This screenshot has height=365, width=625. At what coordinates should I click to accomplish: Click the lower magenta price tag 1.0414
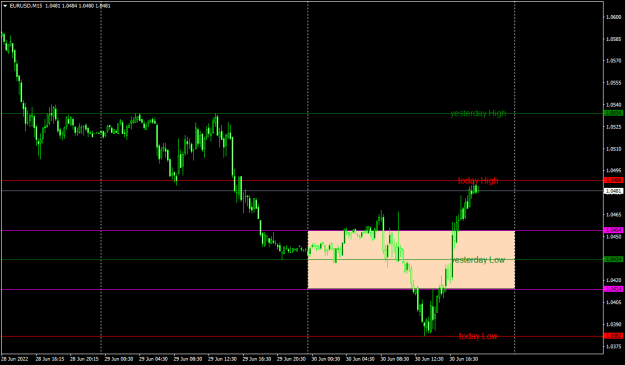click(x=614, y=289)
